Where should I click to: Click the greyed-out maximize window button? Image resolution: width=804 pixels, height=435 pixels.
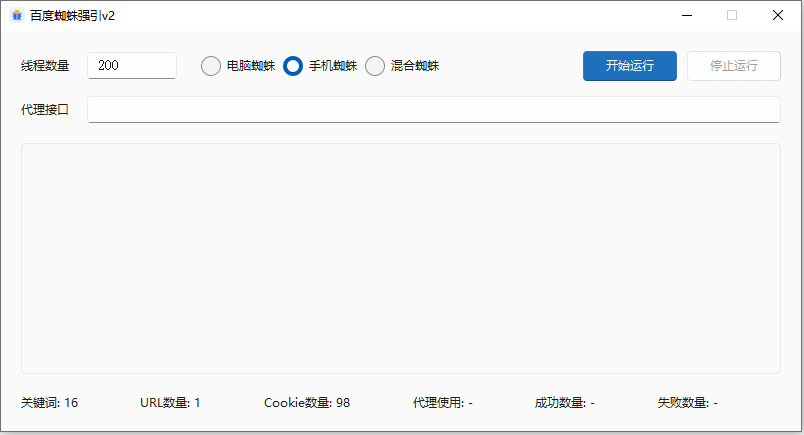click(732, 15)
